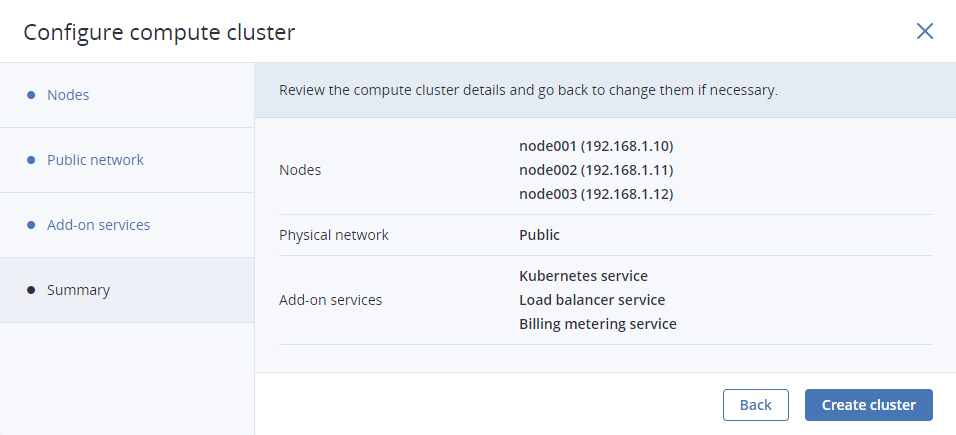
Task: Close the Configure compute cluster dialog
Action: click(925, 31)
